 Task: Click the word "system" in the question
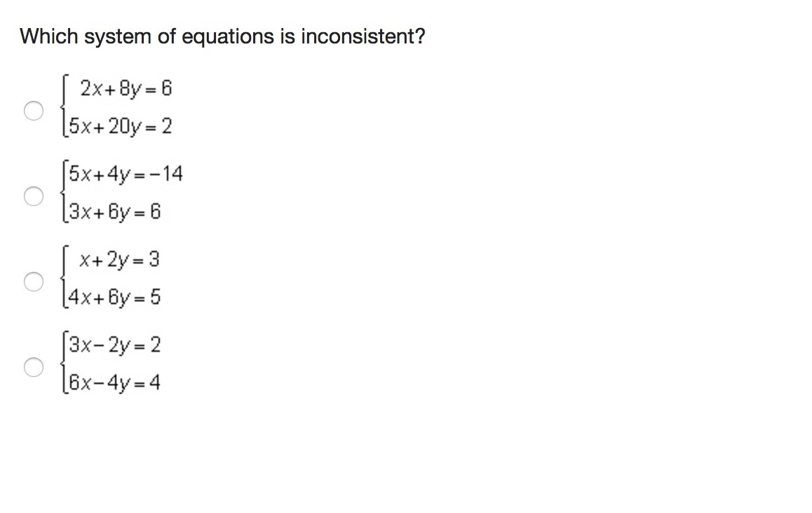(117, 38)
